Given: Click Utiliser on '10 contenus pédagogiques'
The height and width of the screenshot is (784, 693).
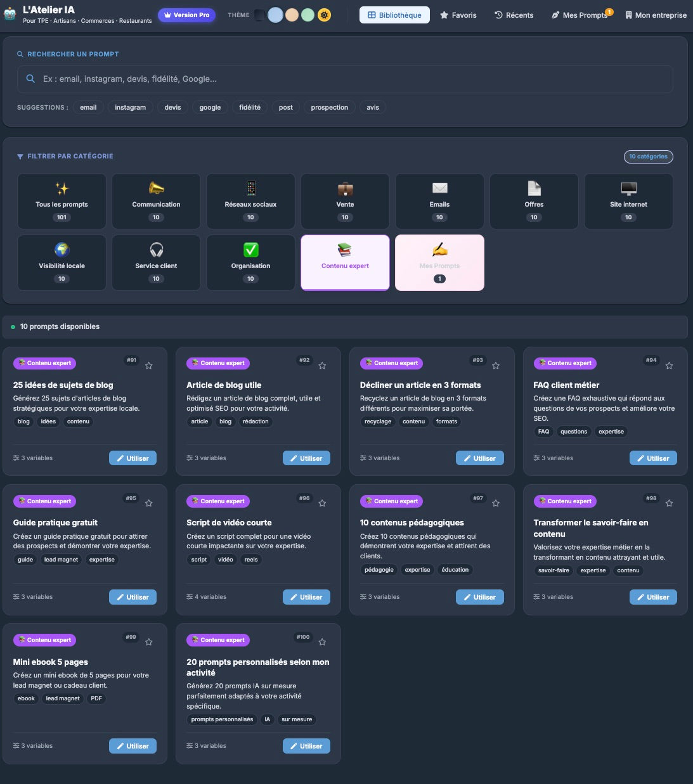Looking at the screenshot, I should point(480,597).
